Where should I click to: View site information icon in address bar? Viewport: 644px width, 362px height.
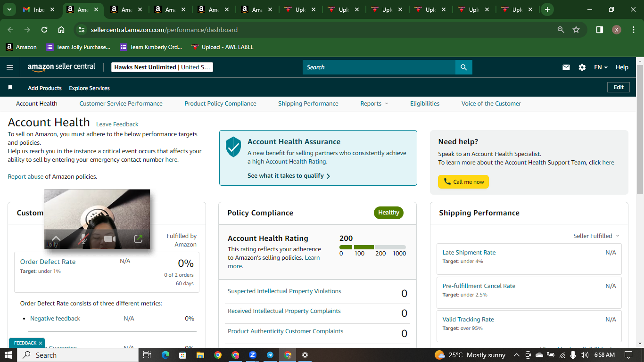tap(82, 30)
